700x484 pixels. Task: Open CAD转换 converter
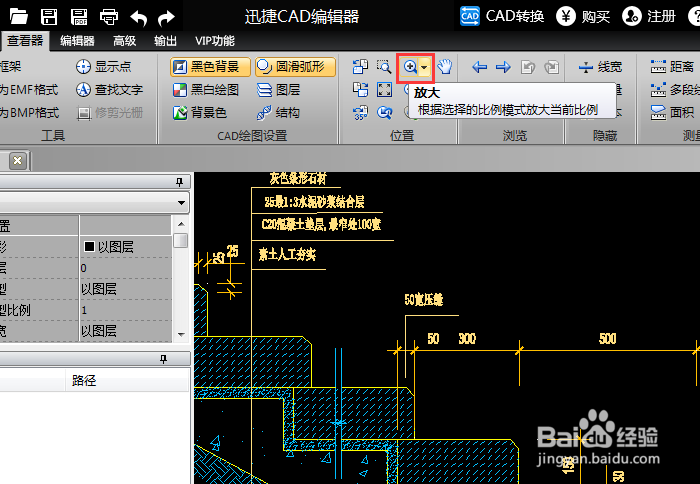(x=502, y=17)
